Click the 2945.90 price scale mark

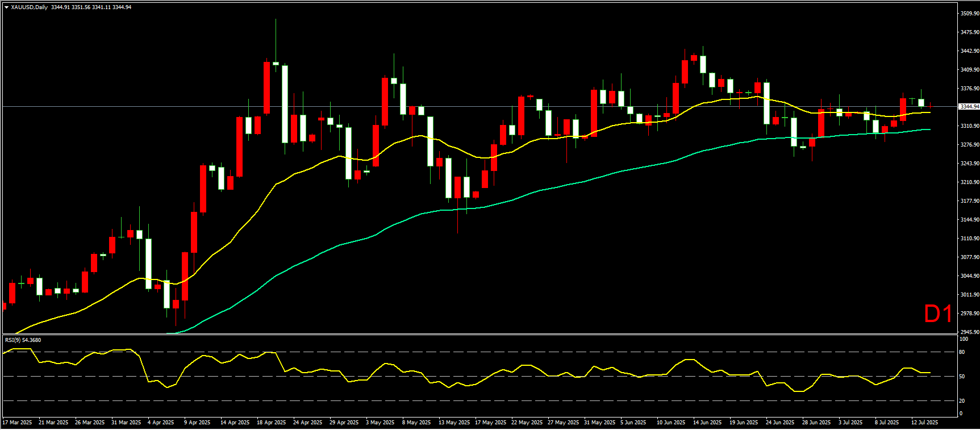pyautogui.click(x=969, y=332)
